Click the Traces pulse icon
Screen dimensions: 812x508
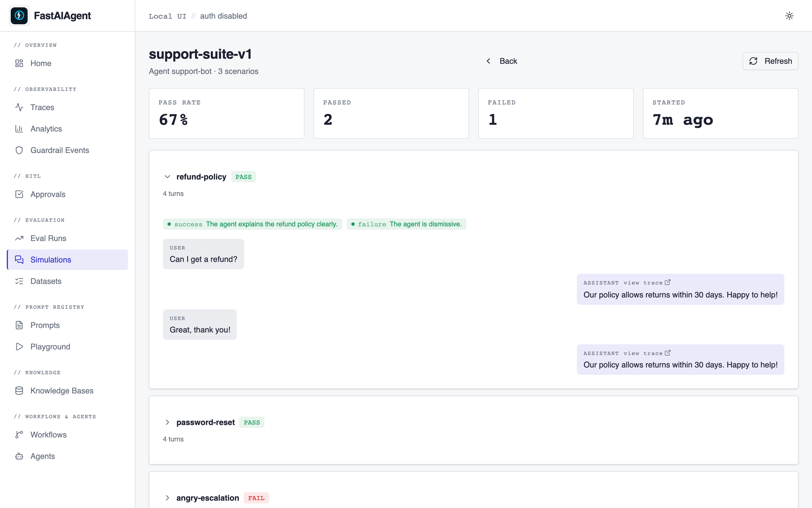[19, 107]
